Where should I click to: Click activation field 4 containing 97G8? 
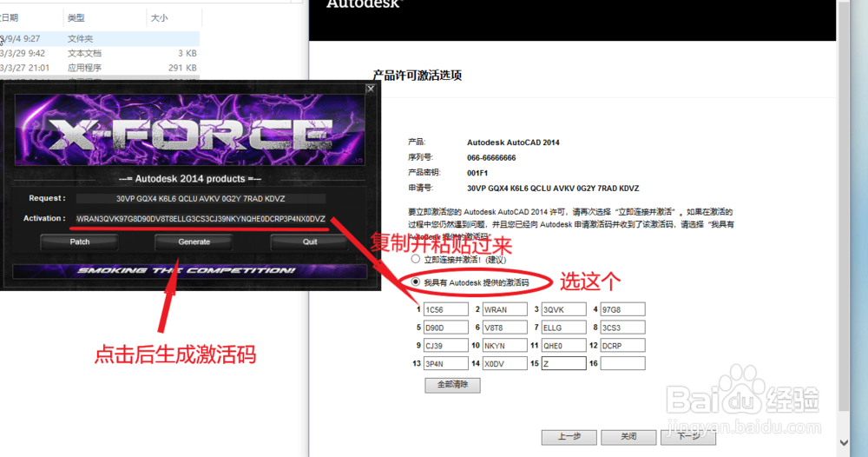(622, 309)
